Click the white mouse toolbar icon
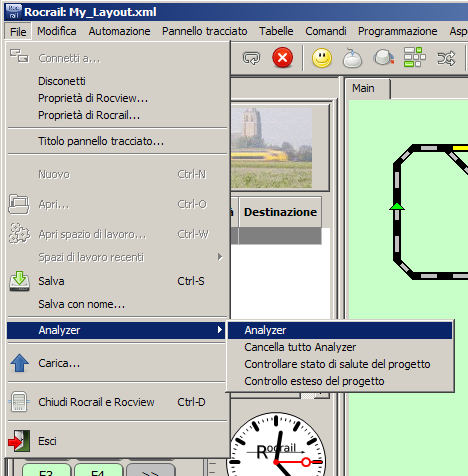468x476 pixels. [352, 58]
